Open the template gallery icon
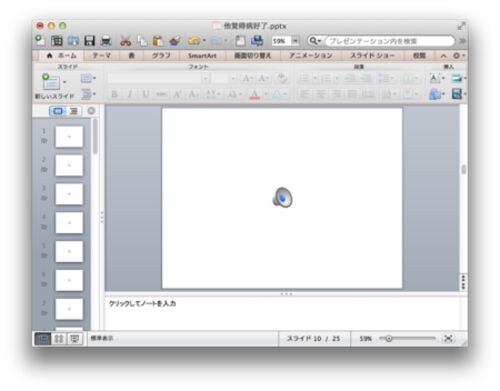 57,41
